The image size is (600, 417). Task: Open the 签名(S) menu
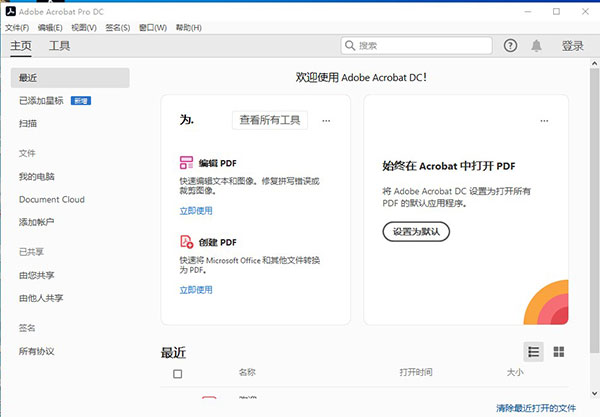117,28
